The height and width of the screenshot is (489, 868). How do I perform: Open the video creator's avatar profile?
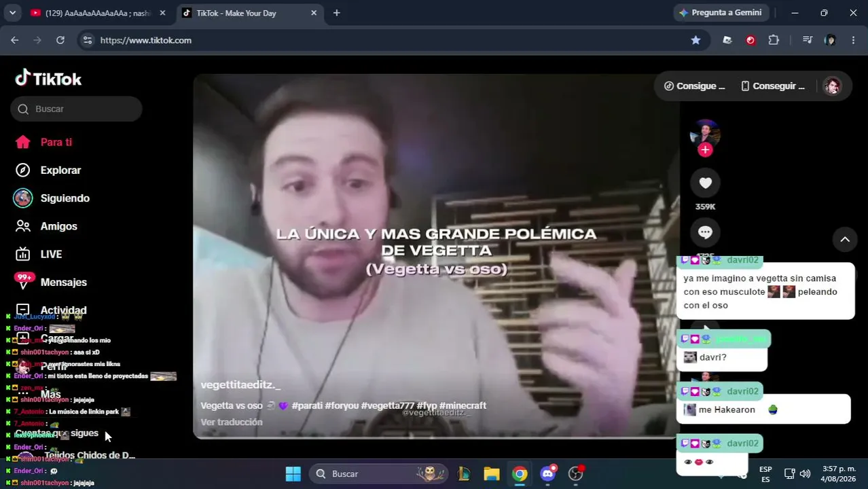(x=705, y=134)
